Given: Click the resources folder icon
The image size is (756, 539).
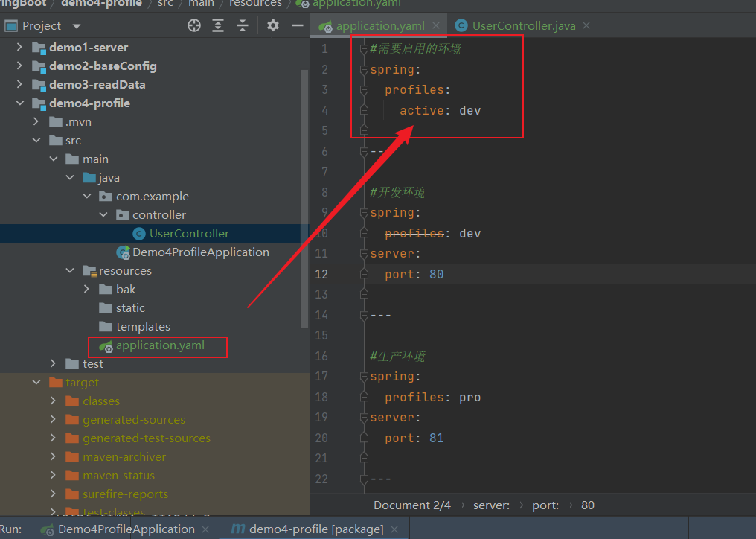Looking at the screenshot, I should pos(90,271).
